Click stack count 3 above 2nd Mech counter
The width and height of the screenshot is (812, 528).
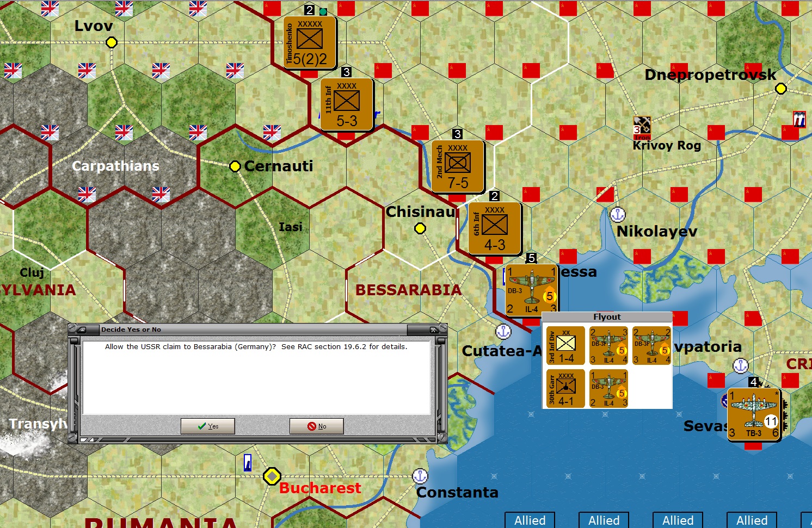(458, 134)
